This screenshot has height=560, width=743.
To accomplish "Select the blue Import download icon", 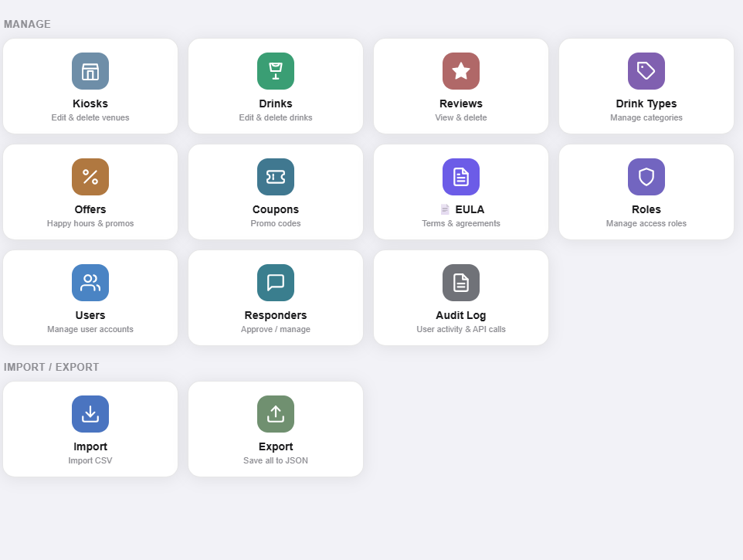I will 90,414.
